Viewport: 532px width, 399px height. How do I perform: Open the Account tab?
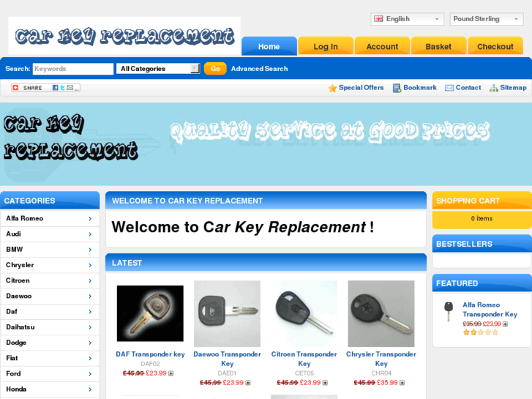382,46
